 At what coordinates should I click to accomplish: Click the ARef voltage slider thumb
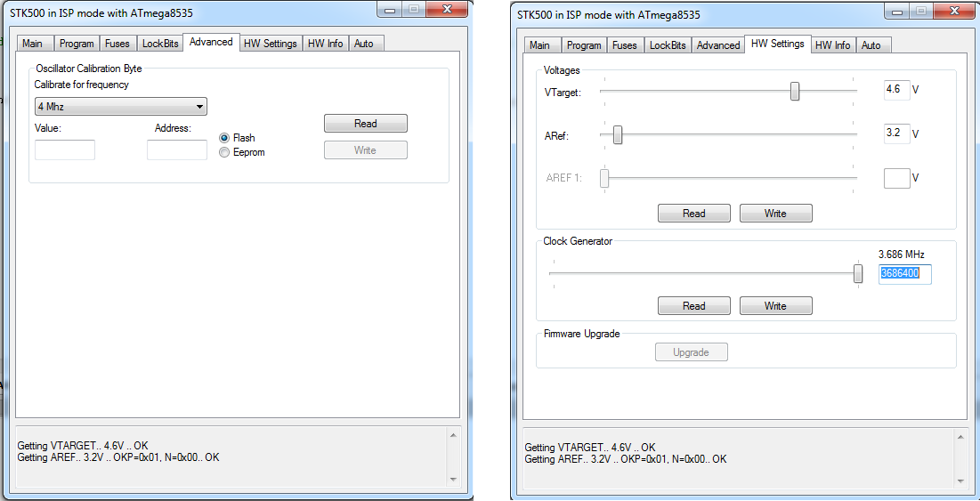click(617, 134)
